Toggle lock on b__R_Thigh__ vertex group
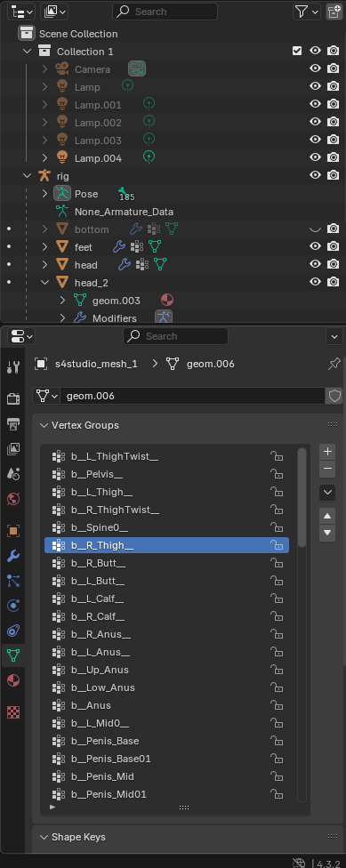 pyautogui.click(x=277, y=545)
